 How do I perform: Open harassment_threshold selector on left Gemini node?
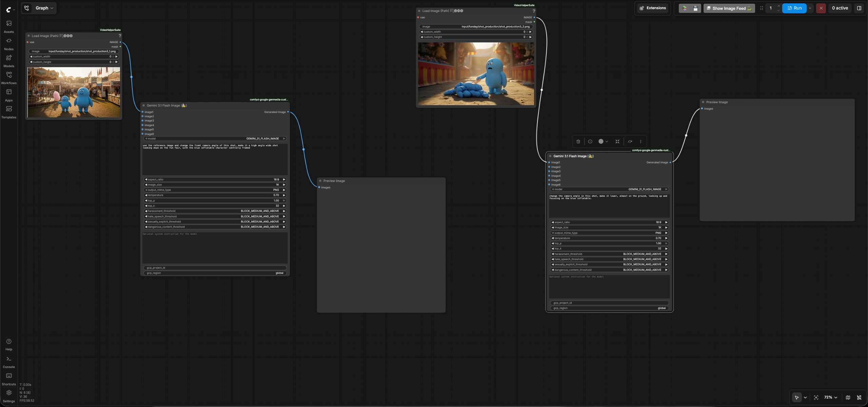tap(215, 211)
